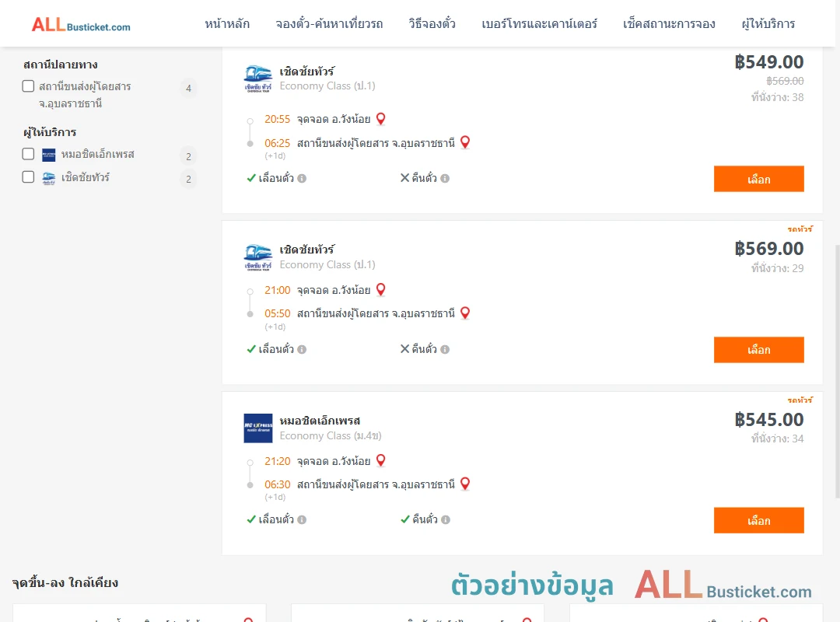The height and width of the screenshot is (622, 840).
Task: Click ที่นั่งว่าง: 29 seat count
Action: pyautogui.click(x=777, y=268)
